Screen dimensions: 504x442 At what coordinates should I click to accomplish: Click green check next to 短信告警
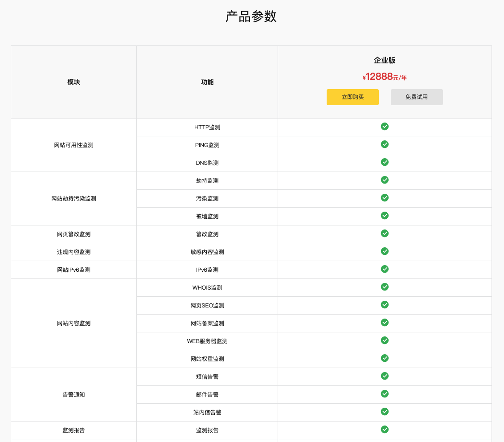[385, 376]
